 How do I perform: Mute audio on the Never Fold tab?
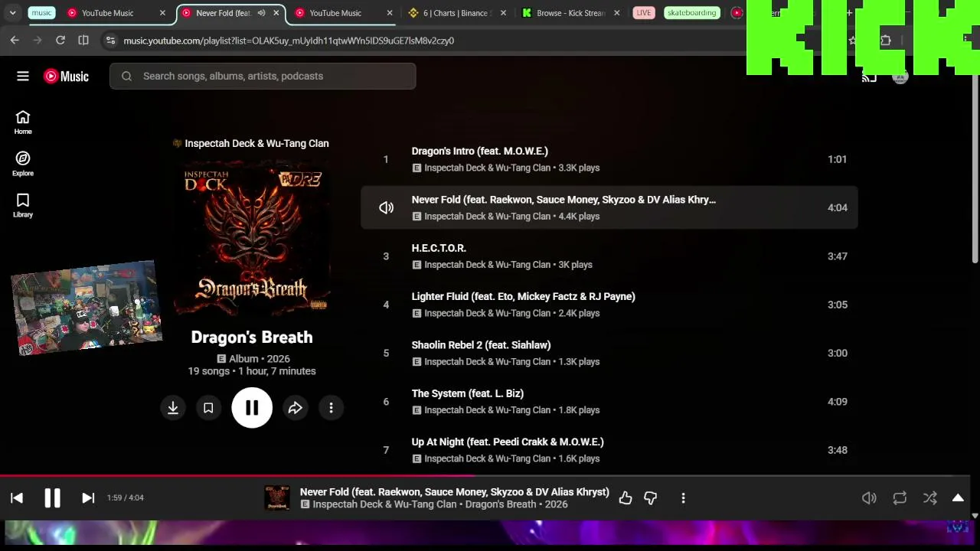pos(262,13)
